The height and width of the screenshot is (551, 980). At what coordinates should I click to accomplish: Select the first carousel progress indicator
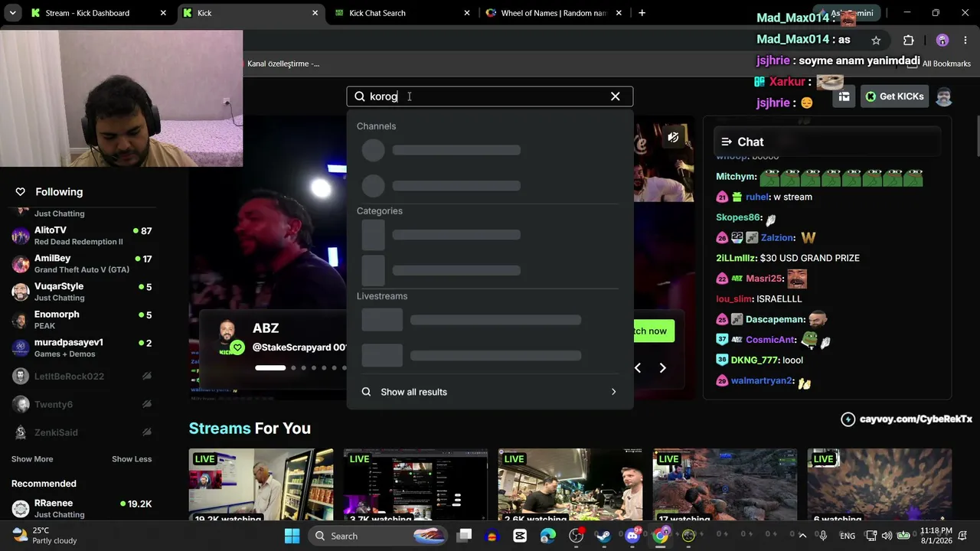tap(270, 368)
